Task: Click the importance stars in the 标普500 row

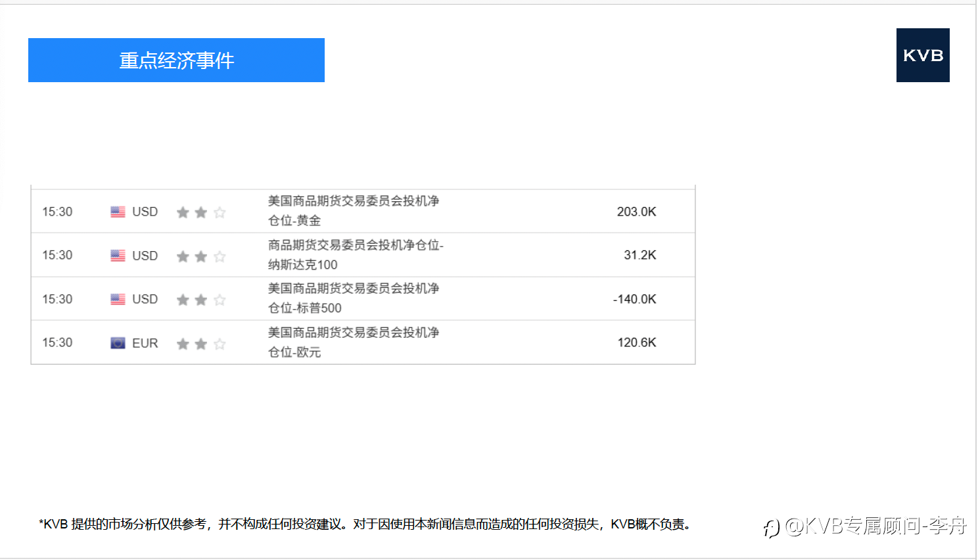Action: coord(201,300)
